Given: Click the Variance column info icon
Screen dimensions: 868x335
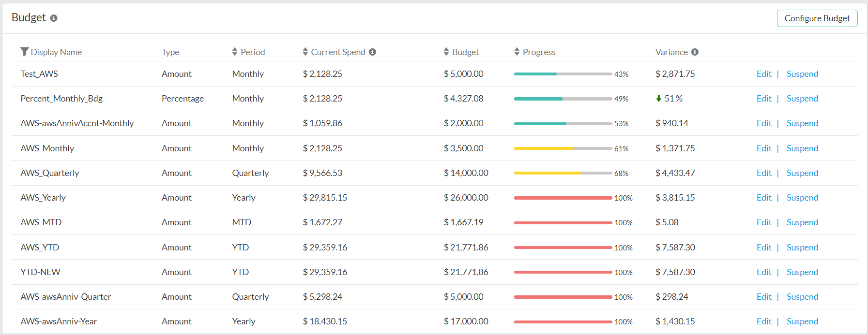Looking at the screenshot, I should click(x=695, y=52).
